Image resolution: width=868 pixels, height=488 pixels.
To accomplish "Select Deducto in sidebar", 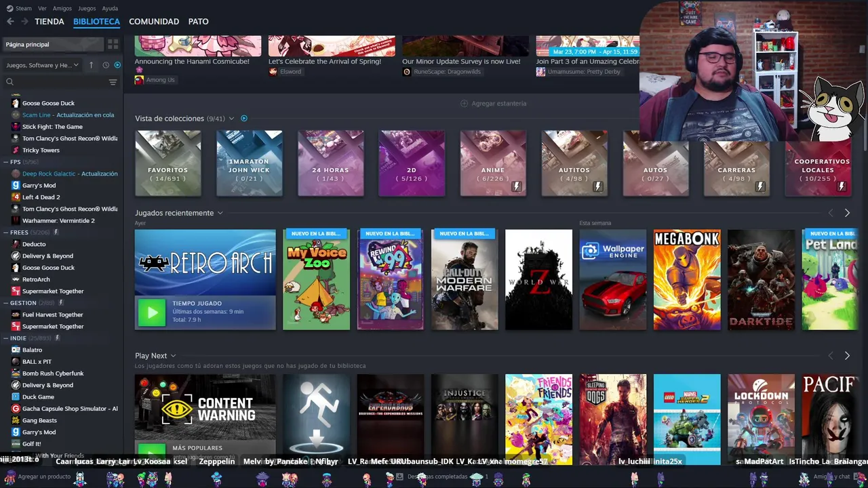I will pos(34,244).
